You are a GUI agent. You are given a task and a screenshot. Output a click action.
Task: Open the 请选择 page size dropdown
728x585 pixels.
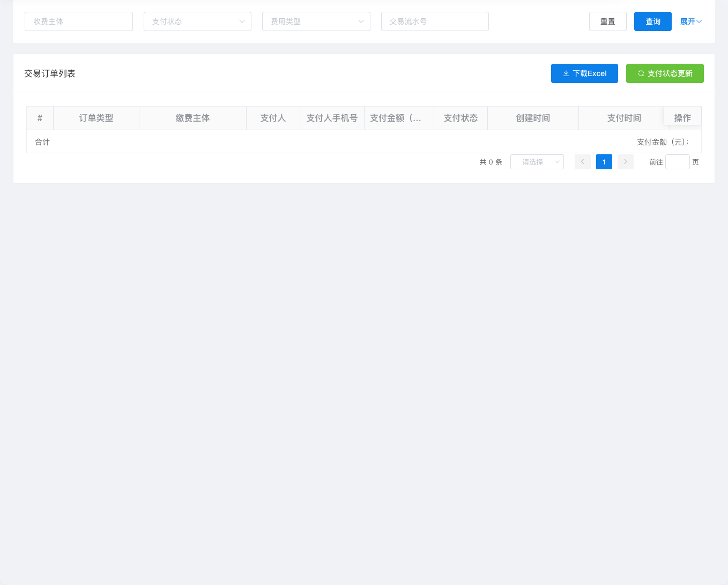point(537,162)
